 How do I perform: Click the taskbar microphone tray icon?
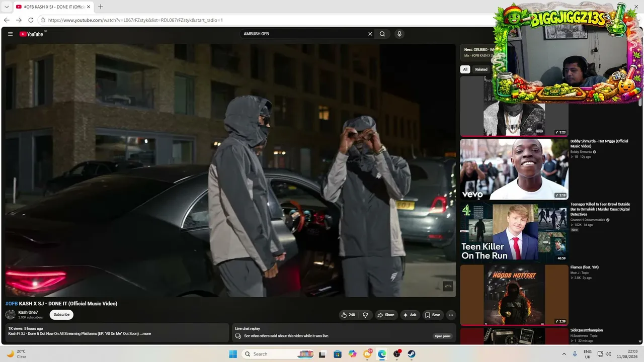coord(575,354)
